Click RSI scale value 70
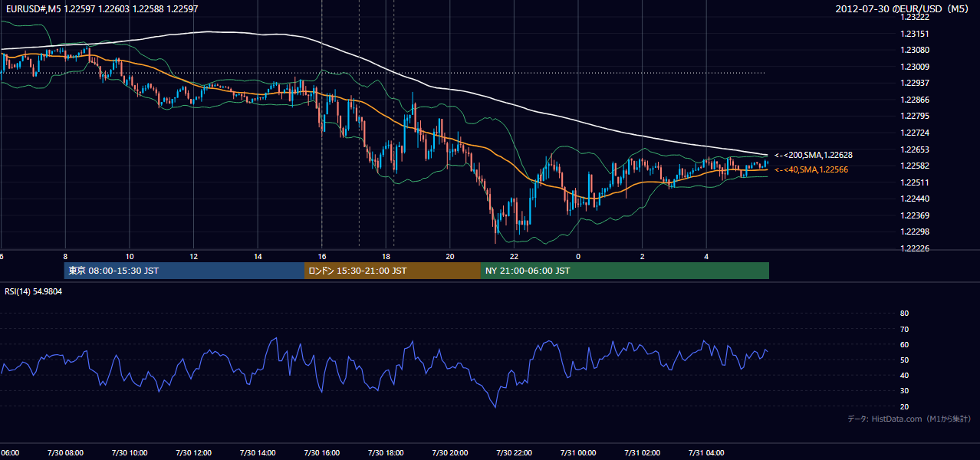This screenshot has width=980, height=460. pyautogui.click(x=904, y=329)
